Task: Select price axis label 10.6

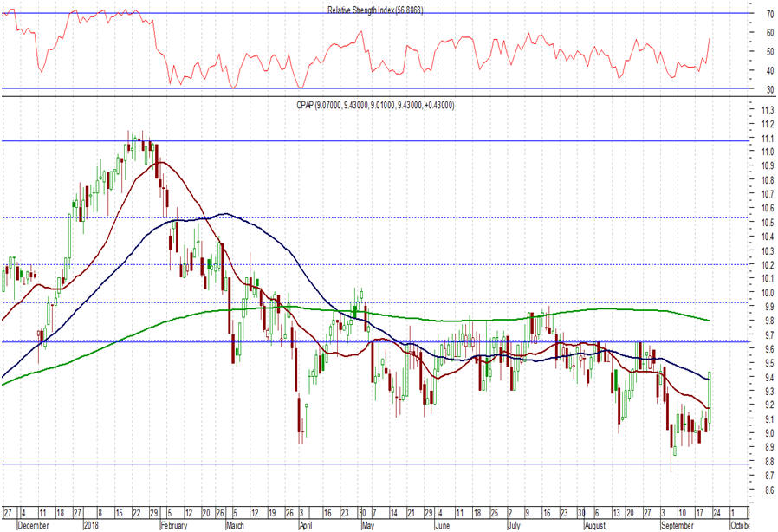Action: coord(768,209)
